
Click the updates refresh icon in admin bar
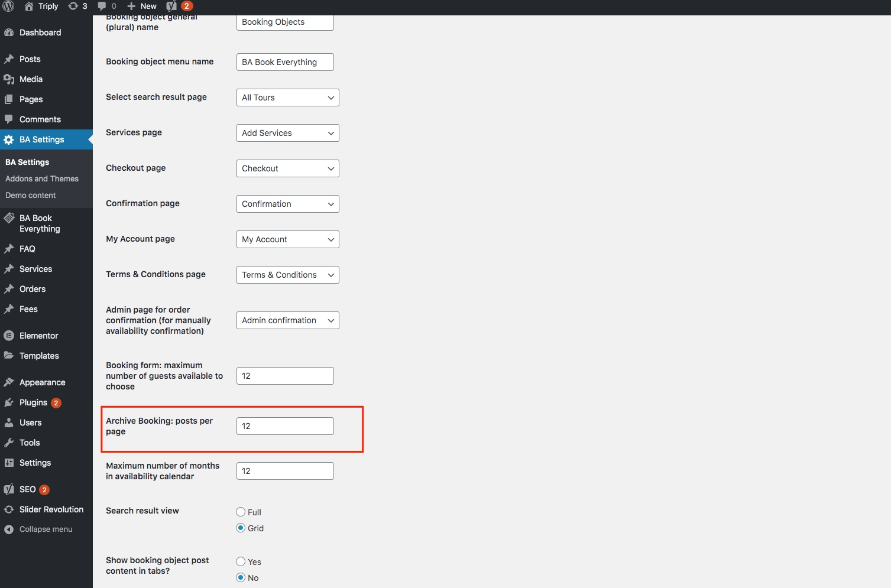[73, 7]
